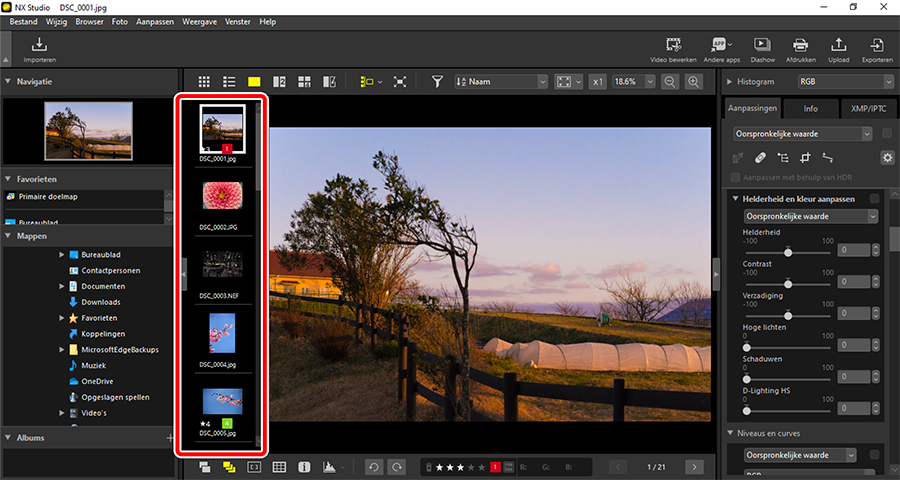Open the Weergave menu

coord(199,22)
